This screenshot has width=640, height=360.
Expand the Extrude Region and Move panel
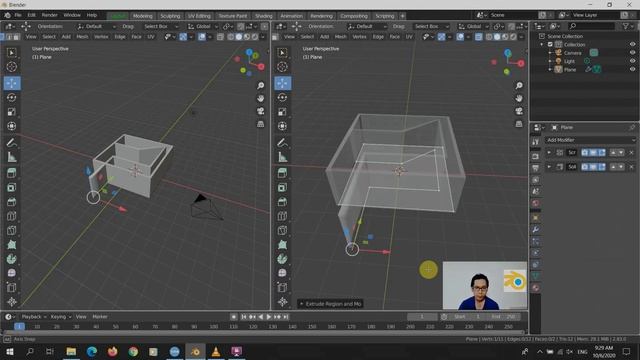coord(331,304)
